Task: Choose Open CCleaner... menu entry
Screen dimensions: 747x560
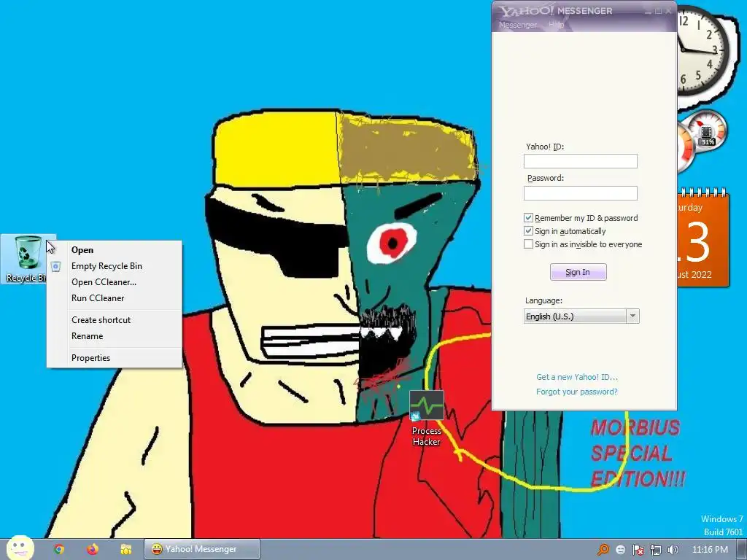Action: pos(115,282)
